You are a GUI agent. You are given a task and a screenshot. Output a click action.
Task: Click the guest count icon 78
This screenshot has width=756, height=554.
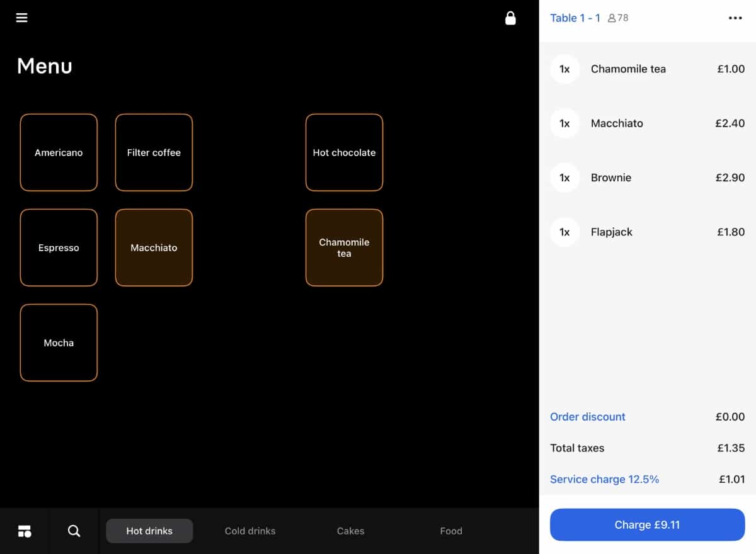pyautogui.click(x=618, y=18)
